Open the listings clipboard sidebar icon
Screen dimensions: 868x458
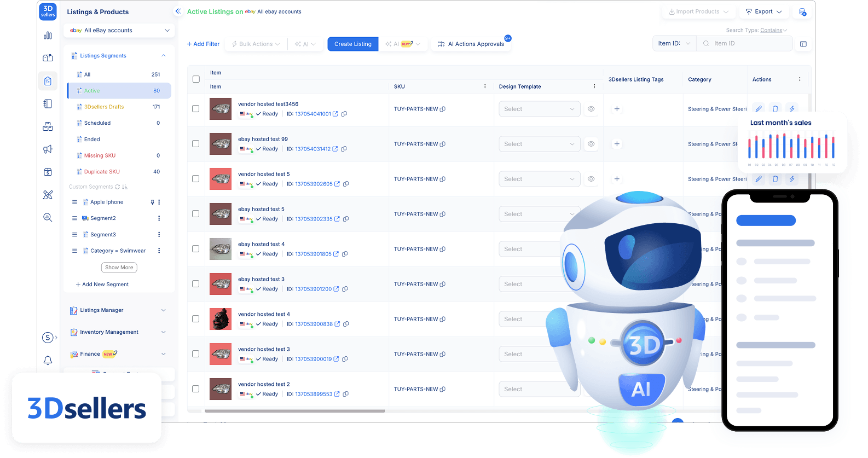48,81
